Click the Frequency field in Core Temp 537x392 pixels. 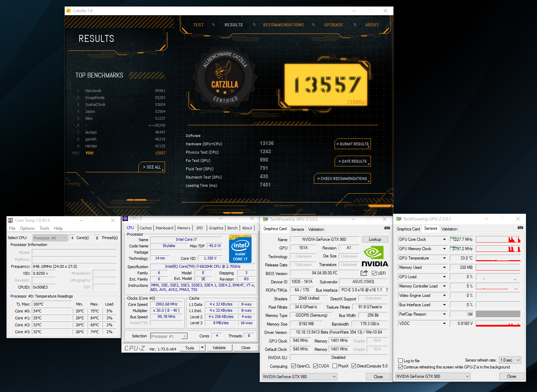pos(74,266)
